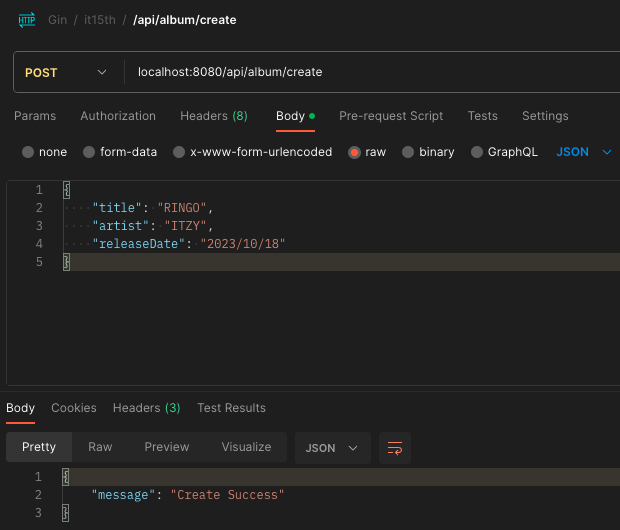Viewport: 620px width, 530px height.
Task: Switch response view to Raw
Action: point(100,447)
